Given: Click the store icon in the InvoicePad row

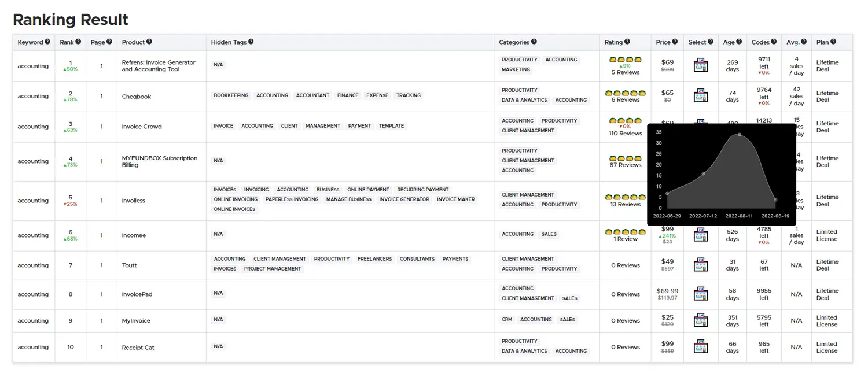Looking at the screenshot, I should 700,294.
